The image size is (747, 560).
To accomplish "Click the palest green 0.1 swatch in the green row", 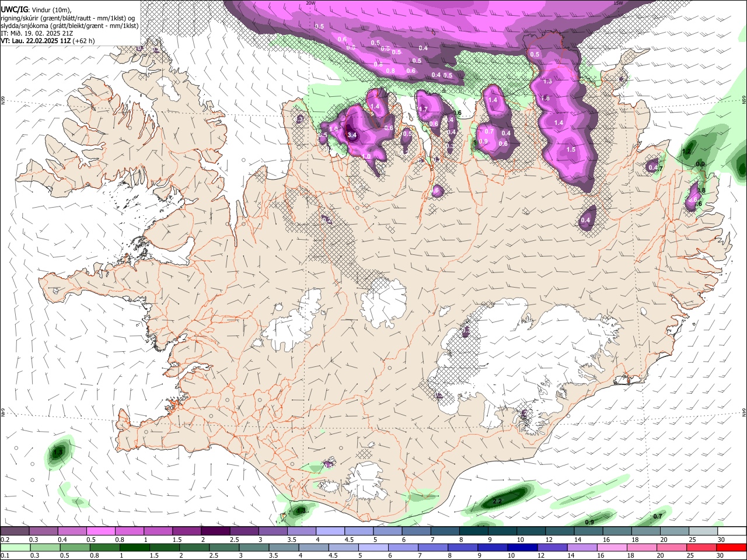I will (15, 547).
